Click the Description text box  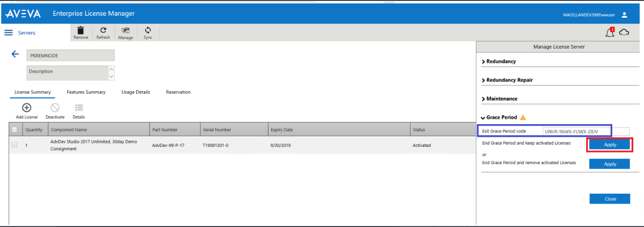67,73
